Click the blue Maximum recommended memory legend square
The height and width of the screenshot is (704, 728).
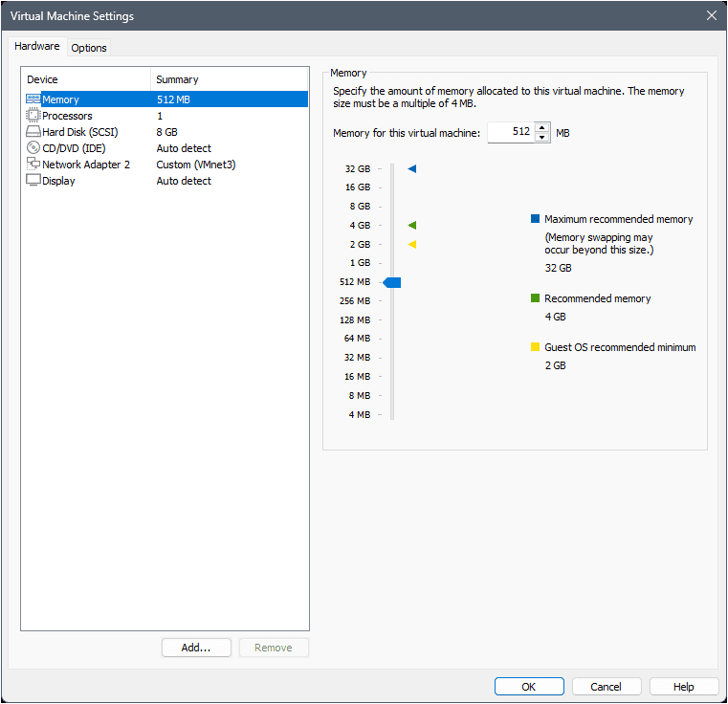535,219
